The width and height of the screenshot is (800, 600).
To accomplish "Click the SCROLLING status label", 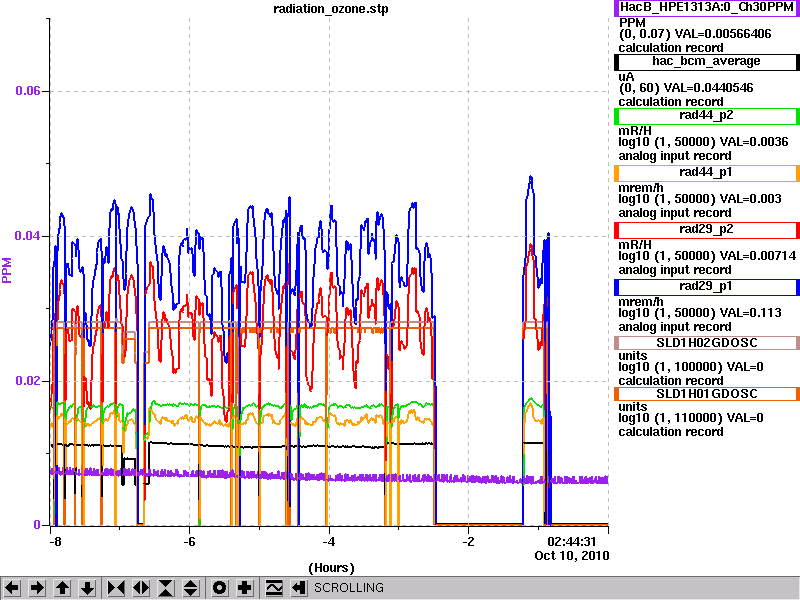I will (x=348, y=588).
